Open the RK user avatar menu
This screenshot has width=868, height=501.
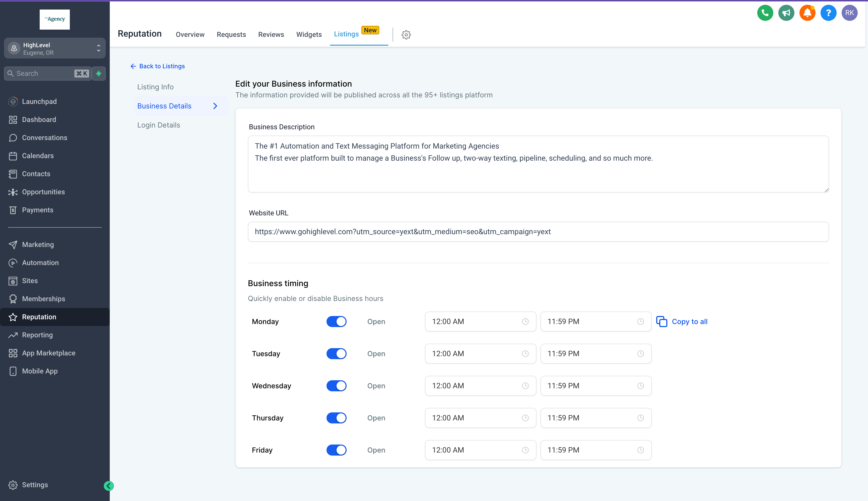[849, 13]
